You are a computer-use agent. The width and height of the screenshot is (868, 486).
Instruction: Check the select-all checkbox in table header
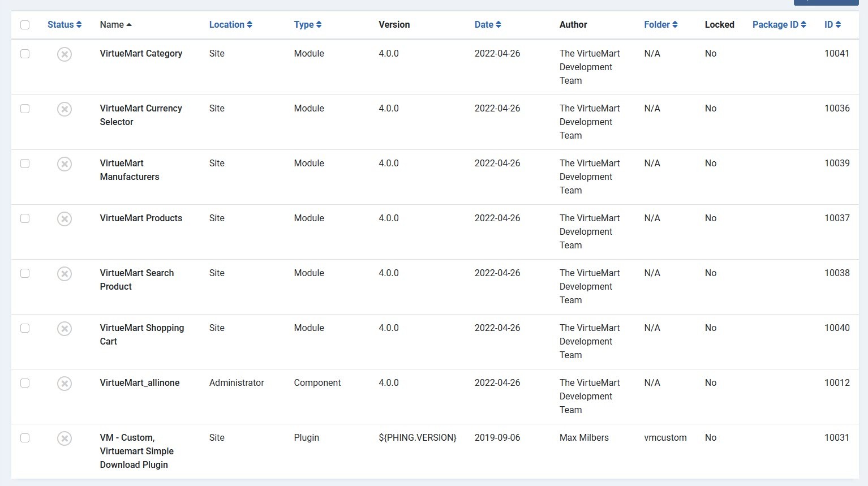tap(25, 25)
